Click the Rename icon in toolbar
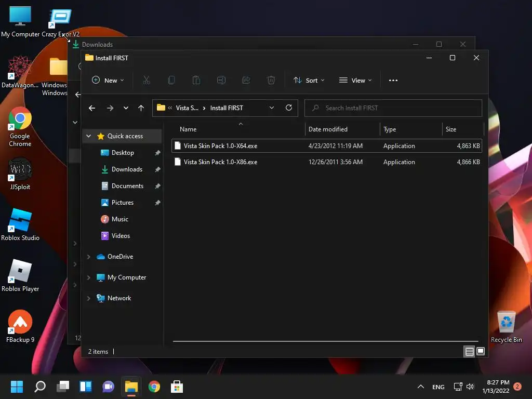The width and height of the screenshot is (532, 399). 221,80
